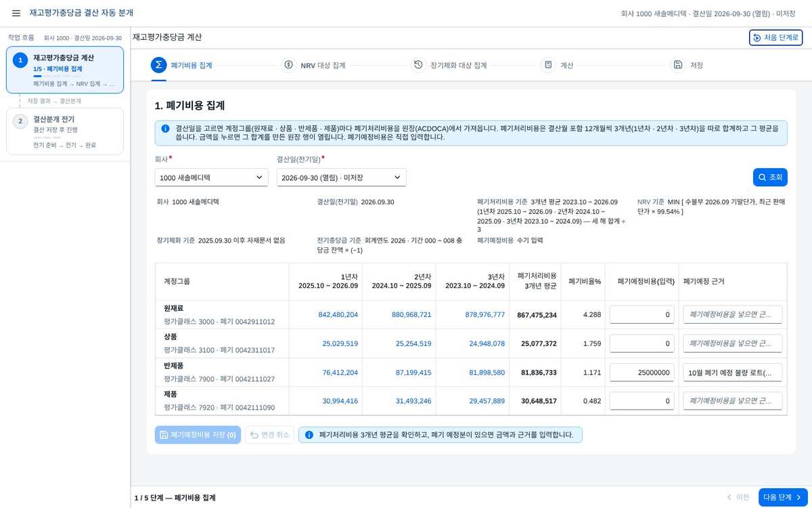Open the hamburger navigation menu
This screenshot has height=508, width=812.
tap(16, 14)
